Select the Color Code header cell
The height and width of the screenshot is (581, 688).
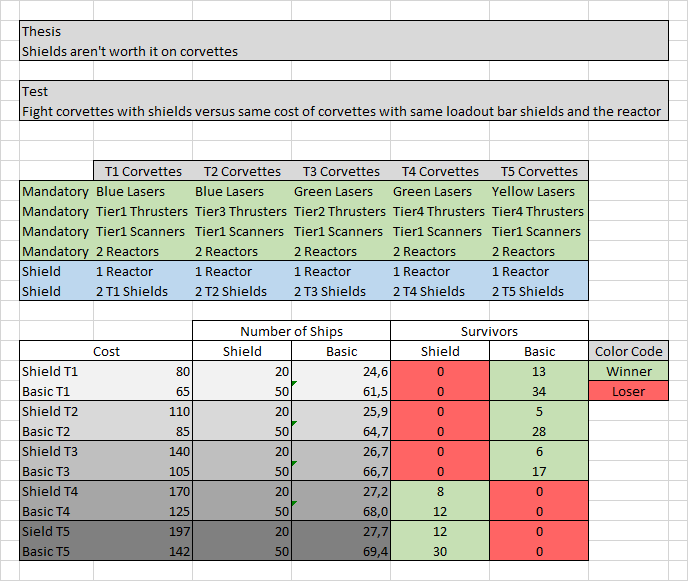[628, 351]
